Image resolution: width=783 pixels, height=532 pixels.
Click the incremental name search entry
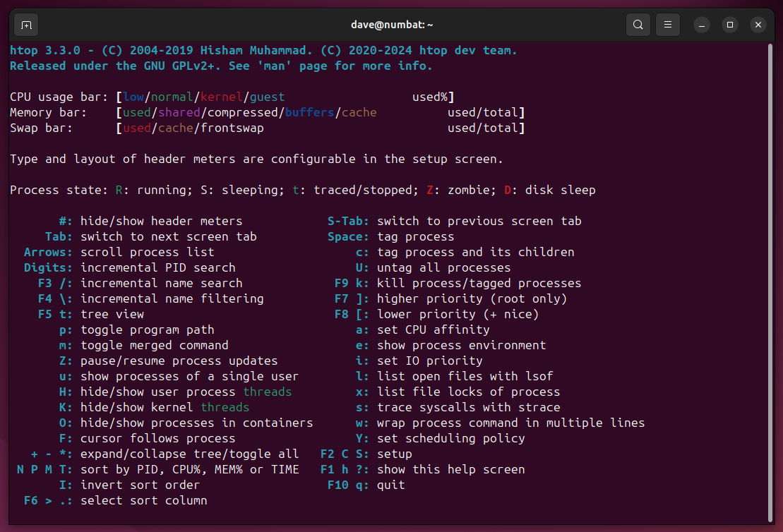coord(141,283)
